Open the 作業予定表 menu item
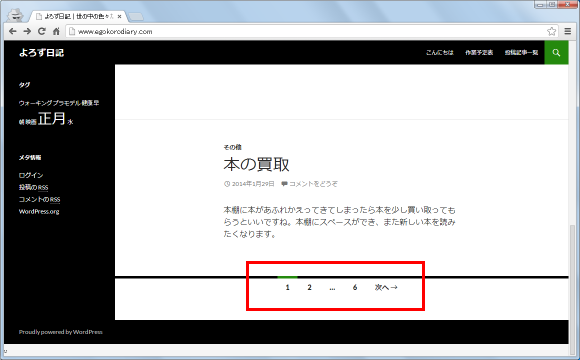 (x=479, y=53)
